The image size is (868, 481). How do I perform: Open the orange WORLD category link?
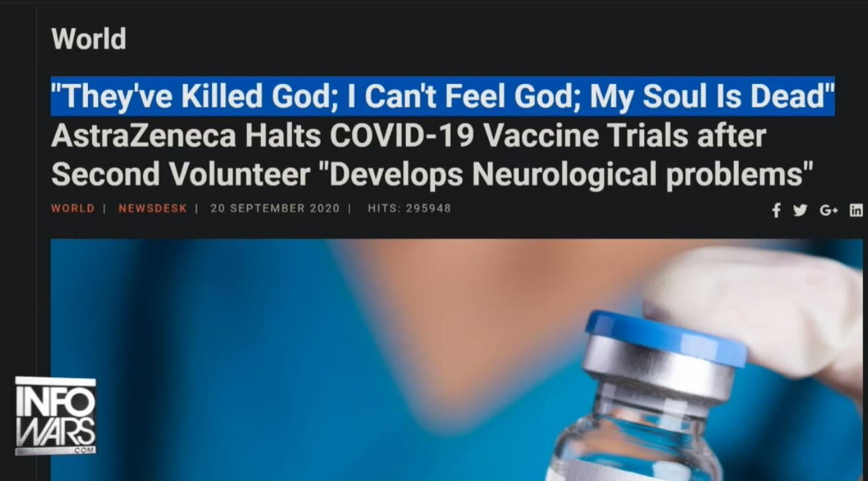click(x=73, y=208)
